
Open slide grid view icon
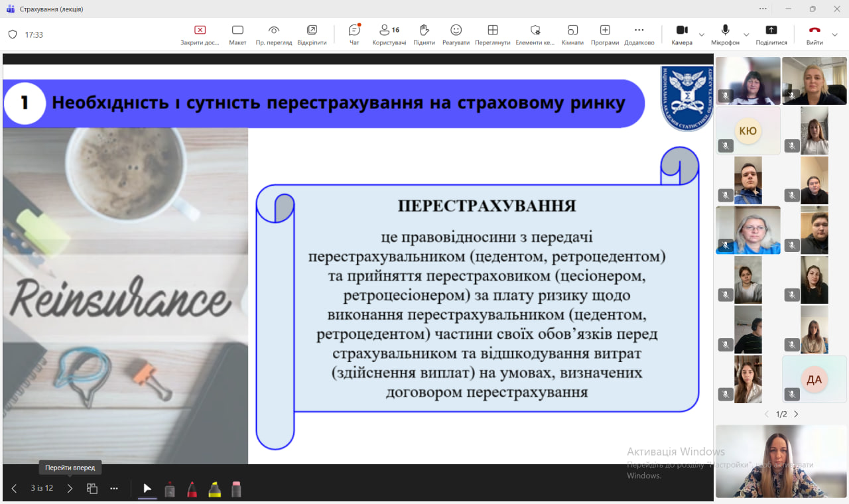92,489
